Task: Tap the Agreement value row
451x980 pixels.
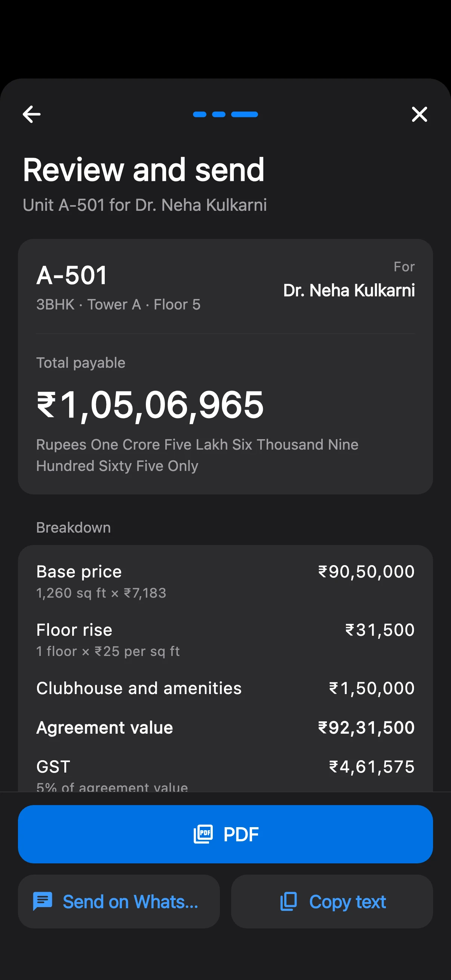Action: point(225,727)
